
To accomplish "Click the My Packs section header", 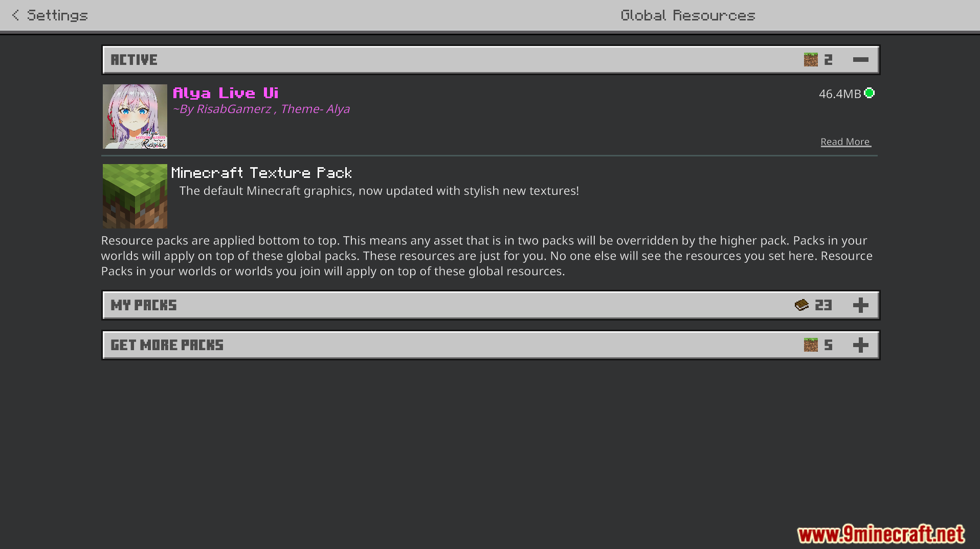I will [491, 305].
